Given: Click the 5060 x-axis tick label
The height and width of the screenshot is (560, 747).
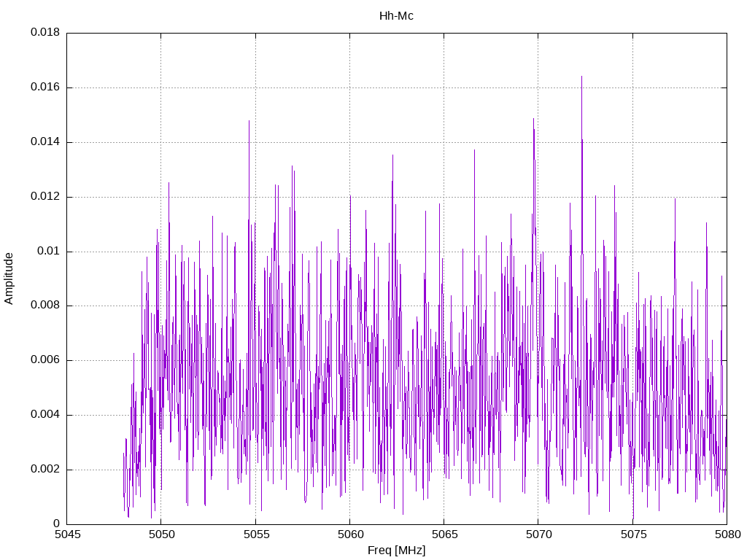Looking at the screenshot, I should pyautogui.click(x=349, y=534).
